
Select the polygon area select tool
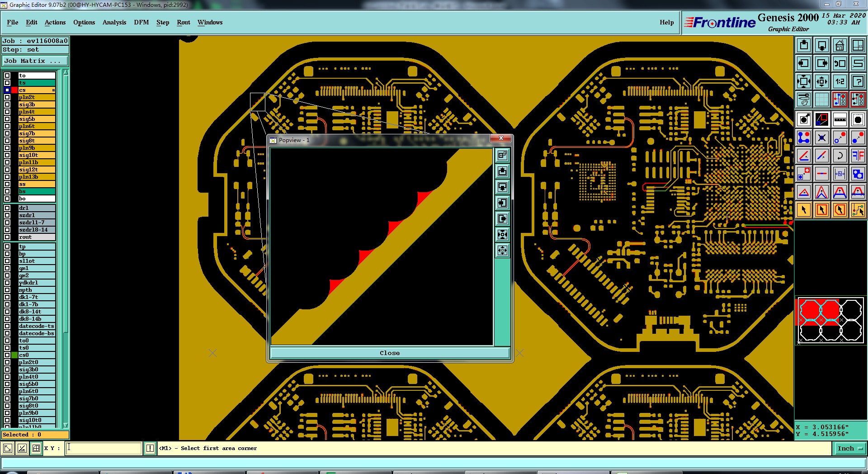[840, 210]
